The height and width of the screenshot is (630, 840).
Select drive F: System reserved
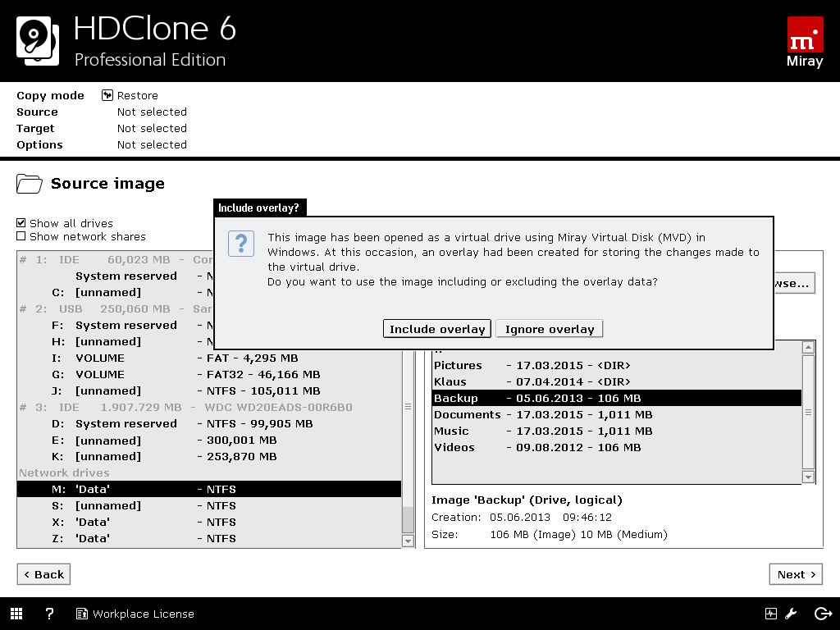tap(115, 325)
